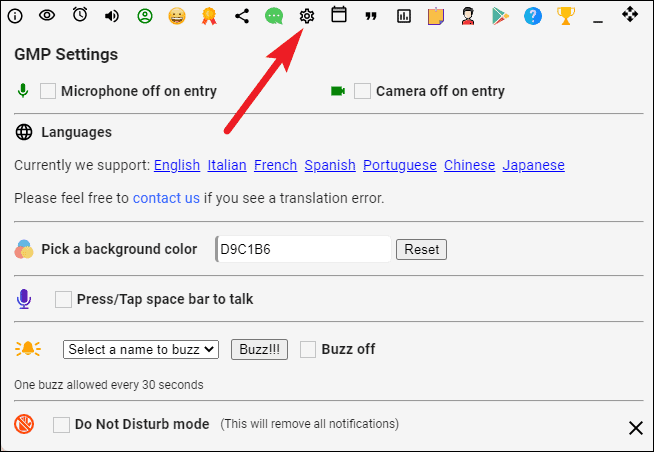
Task: Click the person avatar icon in red
Action: tap(468, 16)
